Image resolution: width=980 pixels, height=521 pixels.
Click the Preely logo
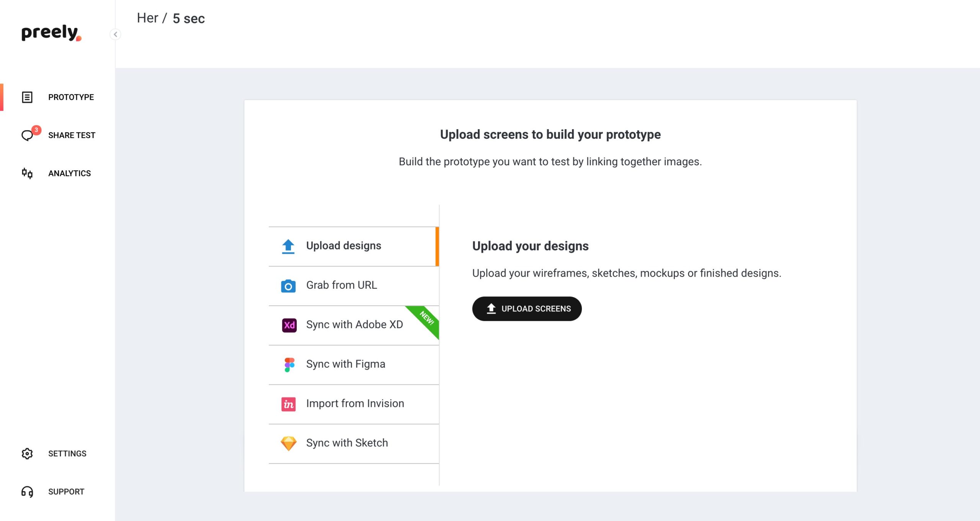[51, 33]
